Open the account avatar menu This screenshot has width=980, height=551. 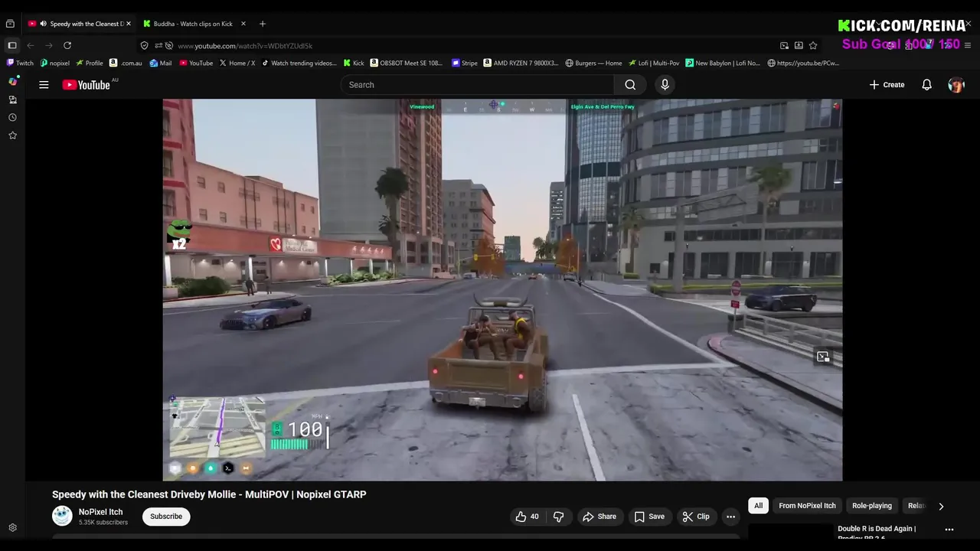tap(956, 85)
